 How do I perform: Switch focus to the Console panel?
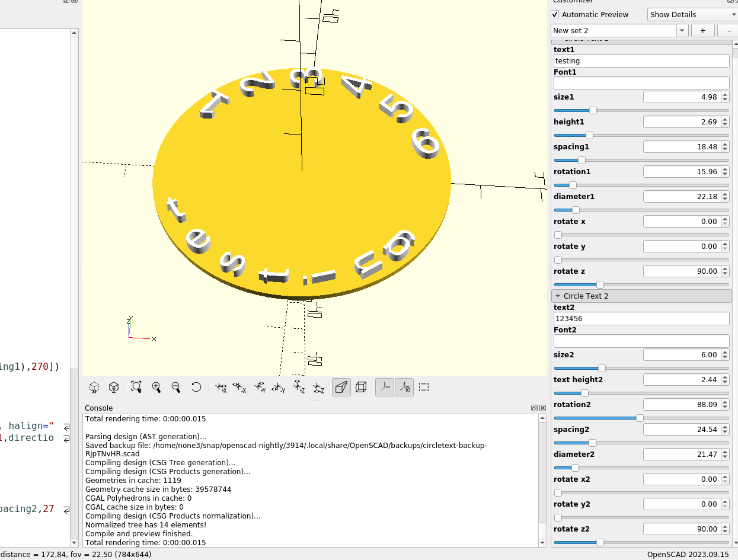point(98,408)
